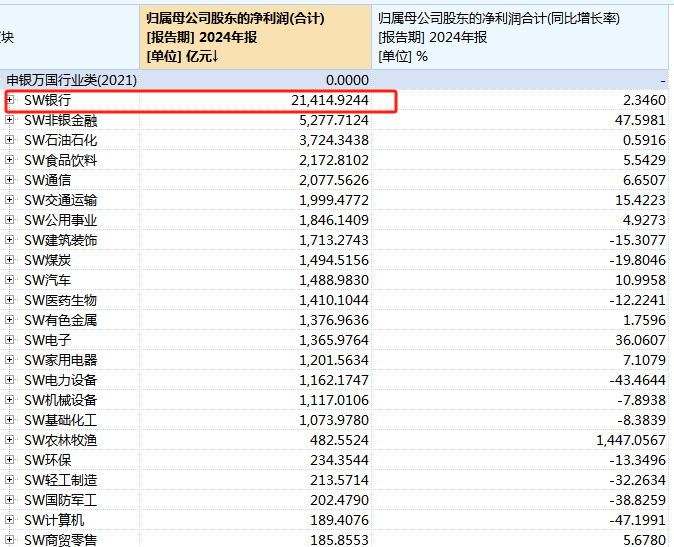This screenshot has width=674, height=547.
Task: Expand the SW银行 row
Action: (x=10, y=100)
